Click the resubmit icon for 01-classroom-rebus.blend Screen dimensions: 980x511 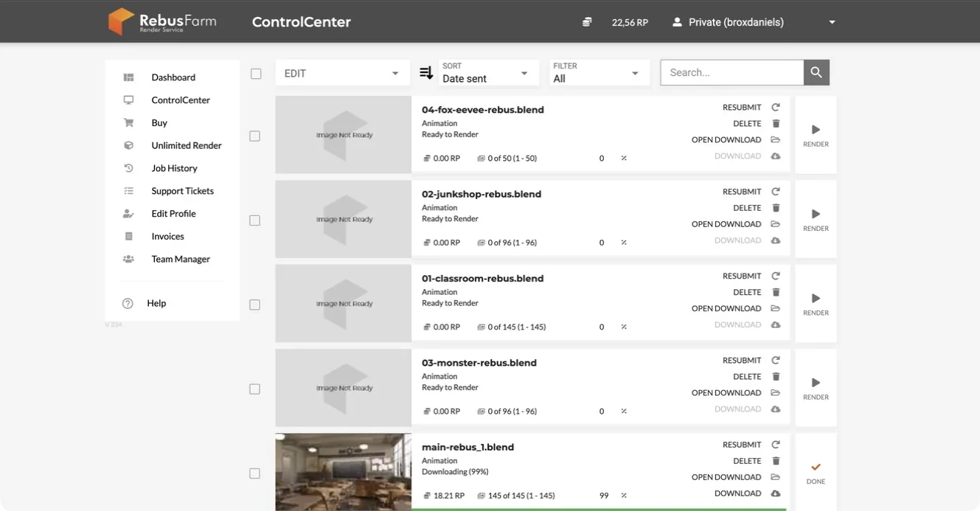(776, 276)
